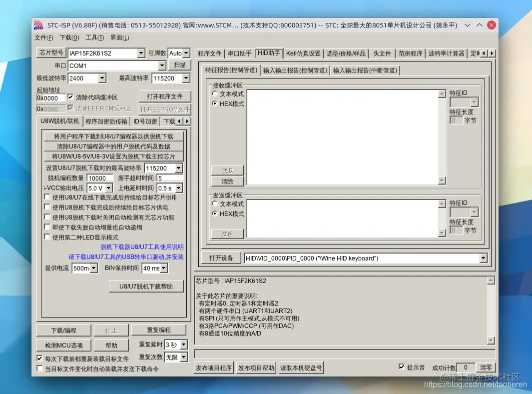532x394 pixels.
Task: Switch to 程序加密后传输 tab
Action: click(x=106, y=121)
